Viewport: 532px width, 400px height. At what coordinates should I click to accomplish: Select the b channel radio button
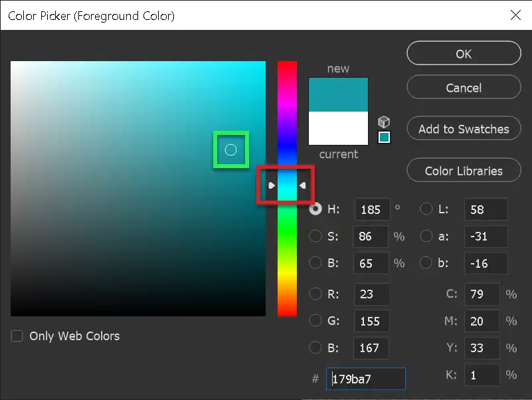426,262
